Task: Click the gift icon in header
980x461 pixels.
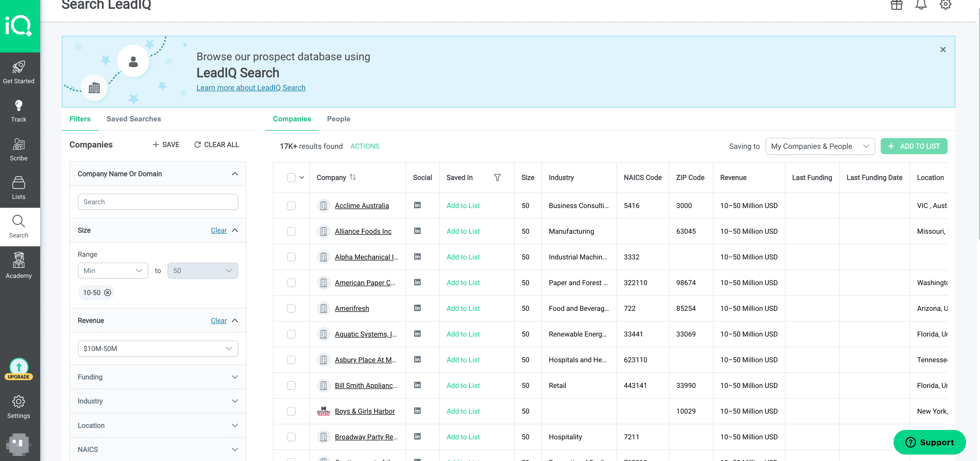Action: [896, 5]
